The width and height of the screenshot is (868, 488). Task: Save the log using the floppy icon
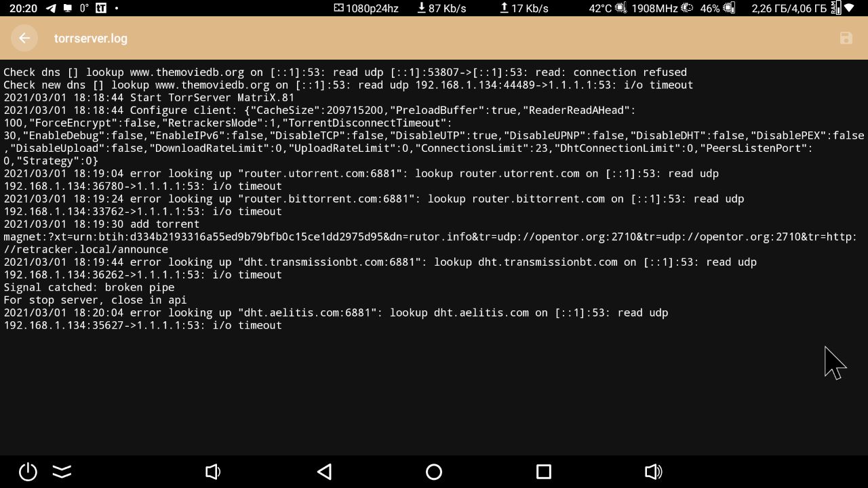click(x=846, y=38)
